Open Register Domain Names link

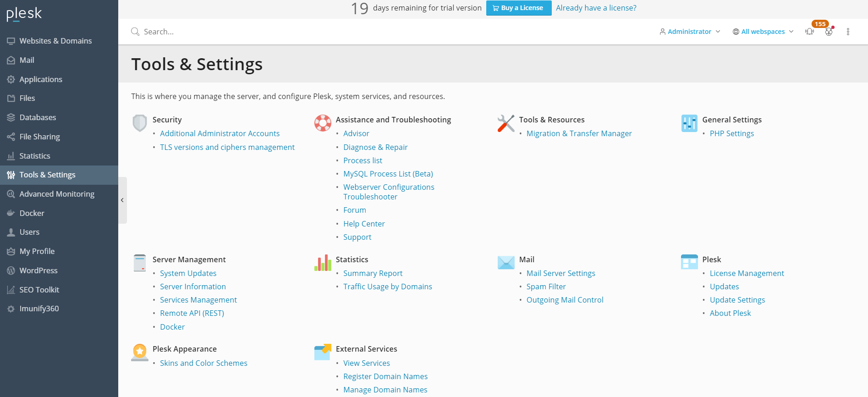pyautogui.click(x=385, y=376)
